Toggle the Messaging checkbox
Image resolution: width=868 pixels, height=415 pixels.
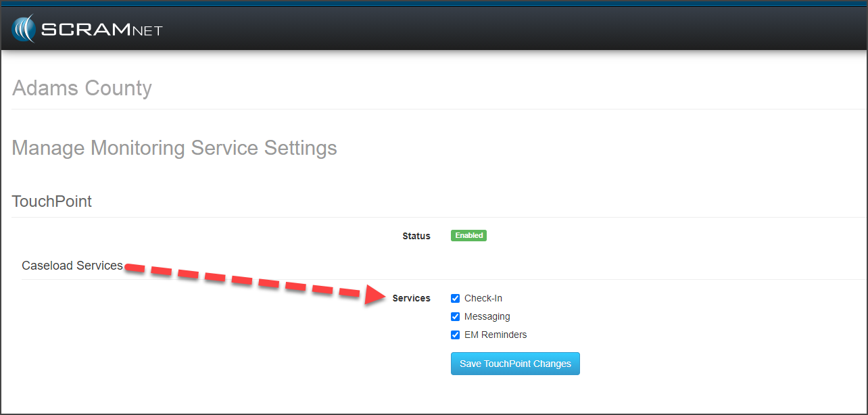point(456,316)
